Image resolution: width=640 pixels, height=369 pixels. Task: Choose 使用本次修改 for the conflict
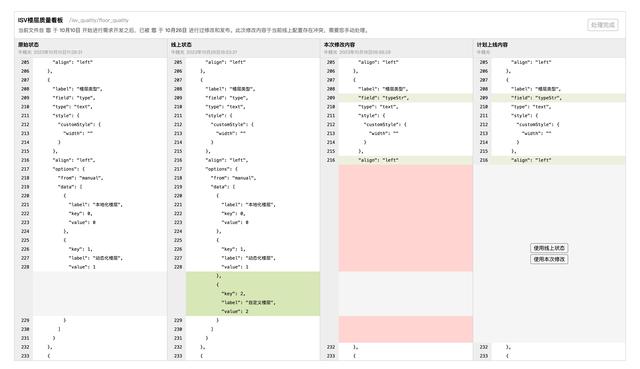549,259
